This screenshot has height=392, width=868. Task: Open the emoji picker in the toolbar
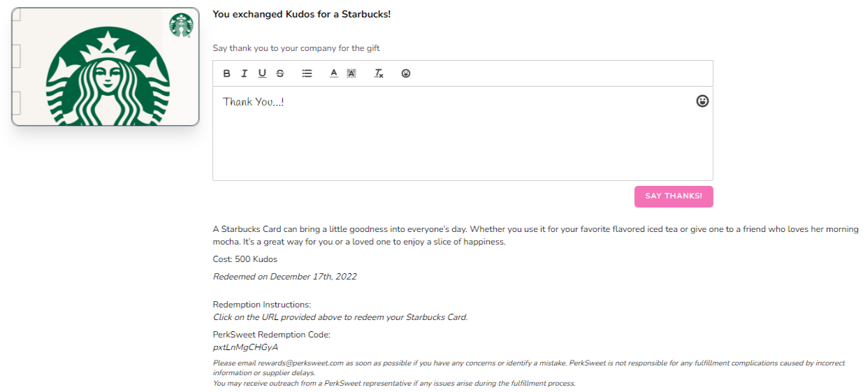[x=406, y=73]
